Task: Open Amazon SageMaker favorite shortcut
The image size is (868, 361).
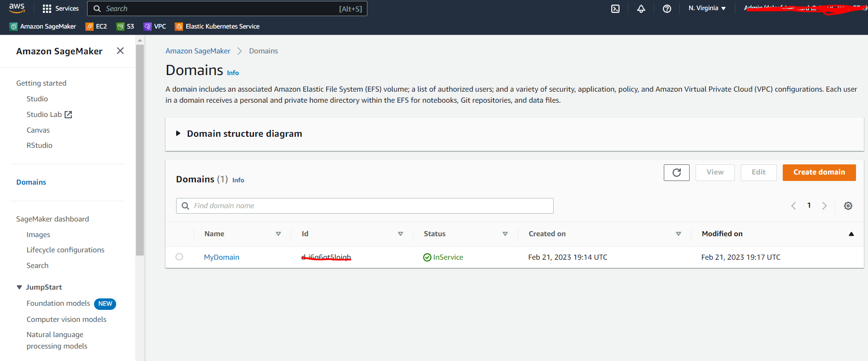Action: pos(43,27)
